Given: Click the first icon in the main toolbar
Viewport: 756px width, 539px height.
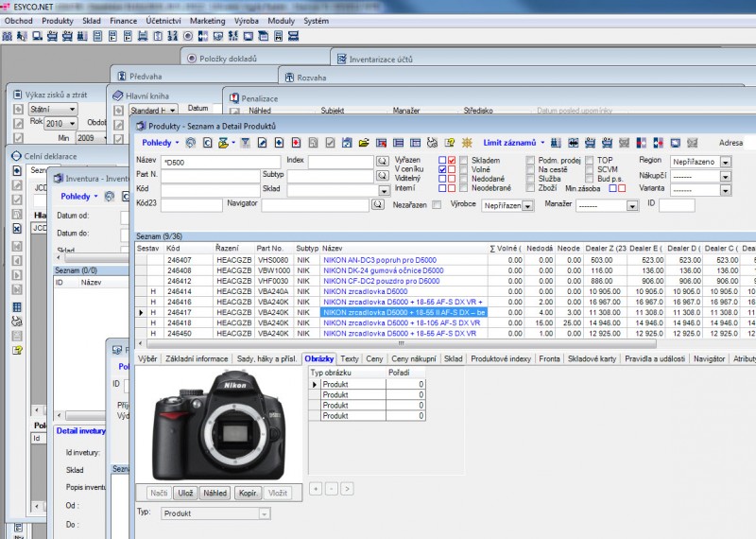Looking at the screenshot, I should (x=7, y=36).
